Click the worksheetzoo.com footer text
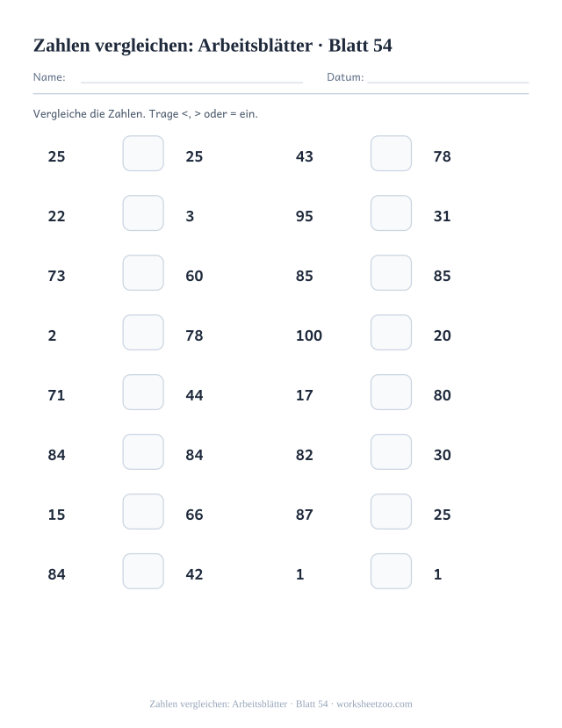 374,704
